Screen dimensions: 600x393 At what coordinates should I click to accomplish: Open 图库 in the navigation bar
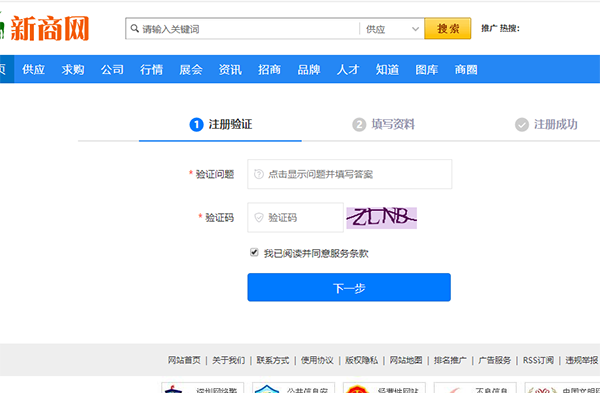[427, 69]
